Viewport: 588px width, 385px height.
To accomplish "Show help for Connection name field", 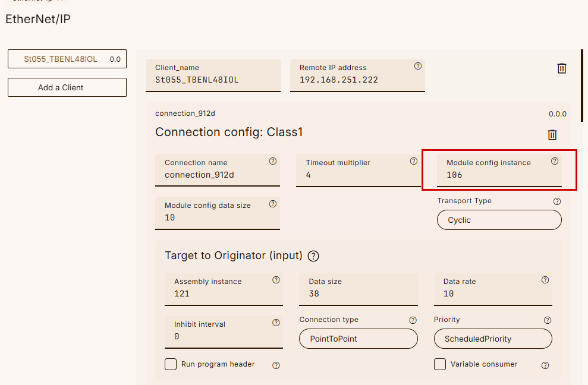I will pyautogui.click(x=273, y=161).
